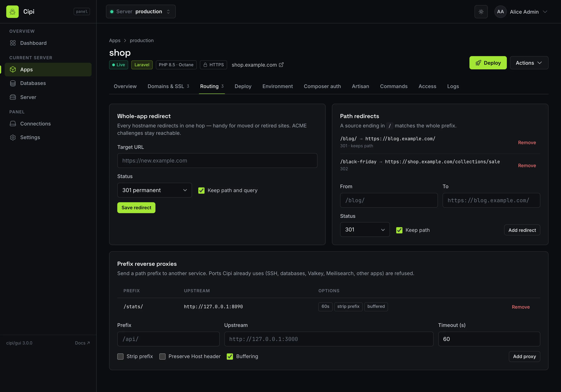Image resolution: width=561 pixels, height=392 pixels.
Task: Open the 301 status dropdown in Path redirects
Action: click(x=365, y=230)
